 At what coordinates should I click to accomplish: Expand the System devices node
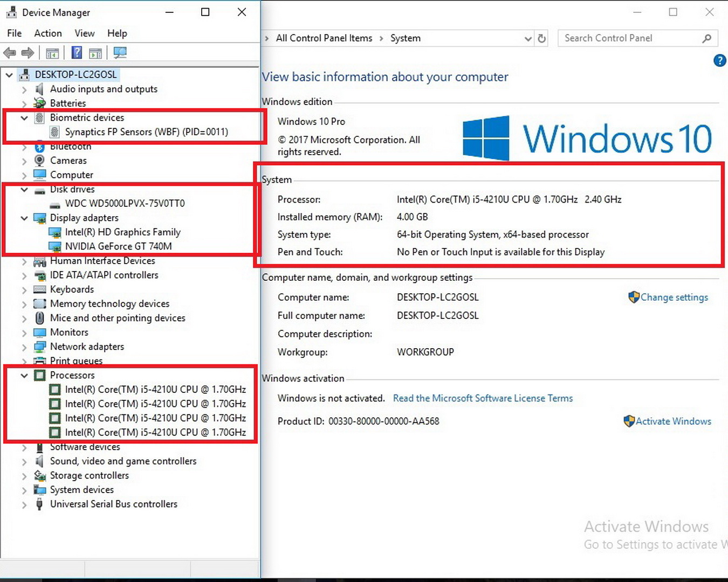tap(24, 490)
